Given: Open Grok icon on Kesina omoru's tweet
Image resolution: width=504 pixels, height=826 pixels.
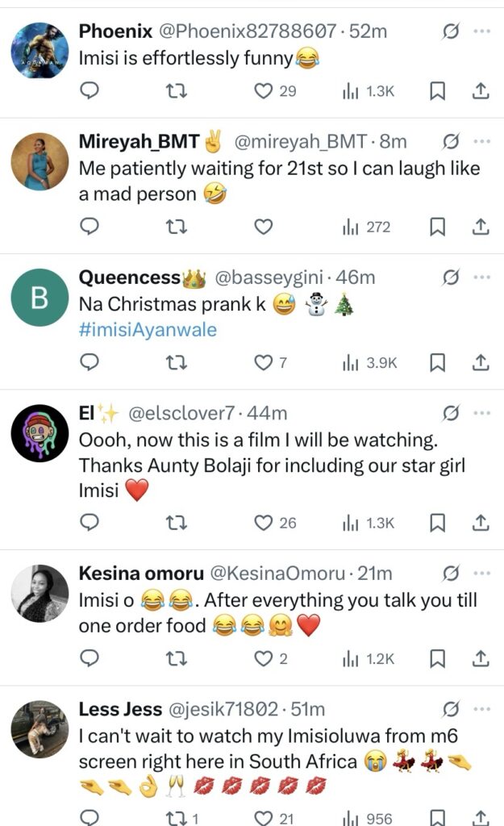Looking at the screenshot, I should tap(452, 574).
